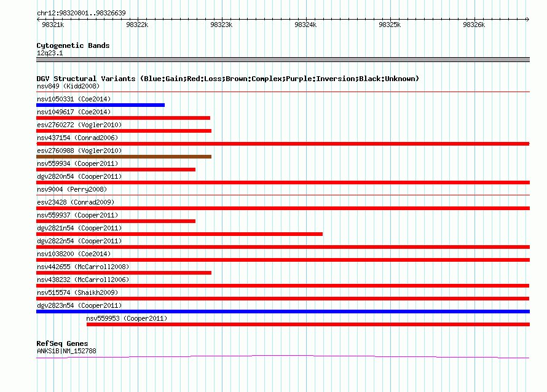
Task: Click the nsv559937 (Cooper2011) label
Action: pyautogui.click(x=77, y=215)
